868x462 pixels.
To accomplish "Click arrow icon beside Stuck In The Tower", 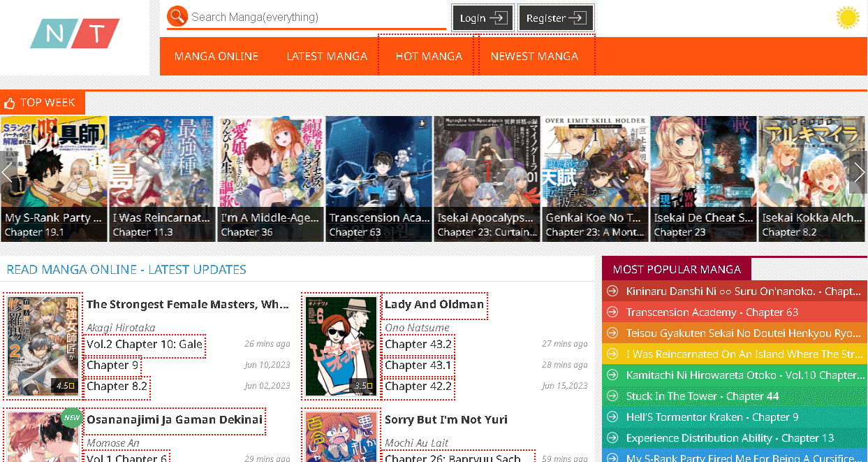I will coord(612,396).
